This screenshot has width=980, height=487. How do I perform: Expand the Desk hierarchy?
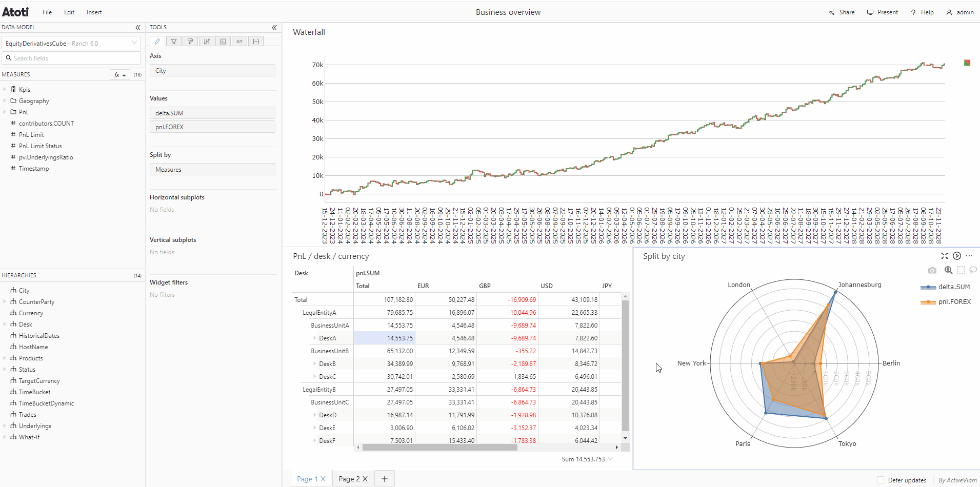click(x=5, y=324)
